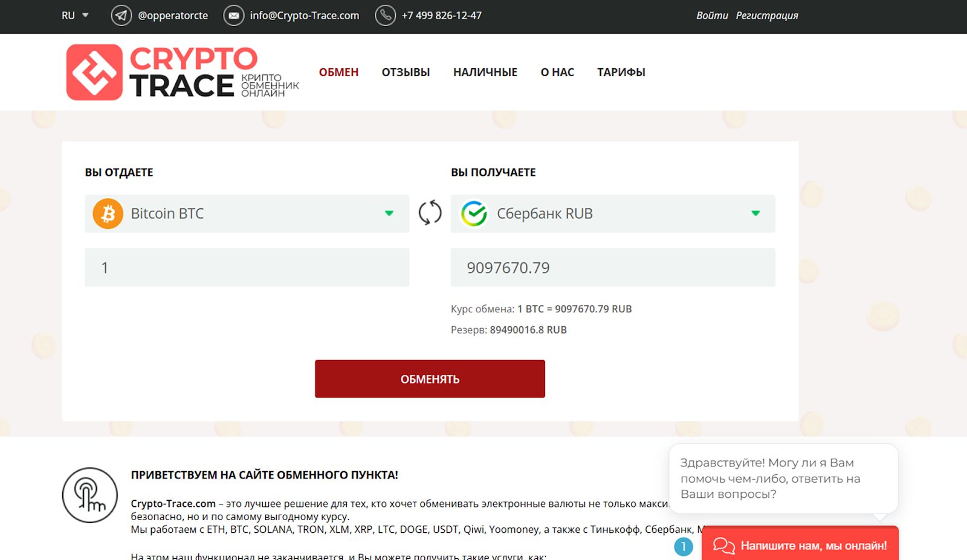Click the chat greeting message bubble
This screenshot has height=560, width=967.
click(x=783, y=479)
